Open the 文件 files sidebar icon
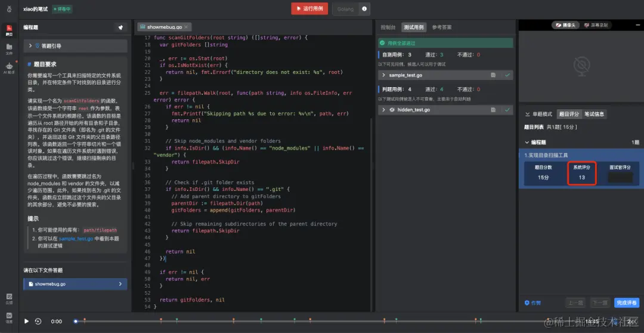The width and height of the screenshot is (644, 333). tap(9, 49)
